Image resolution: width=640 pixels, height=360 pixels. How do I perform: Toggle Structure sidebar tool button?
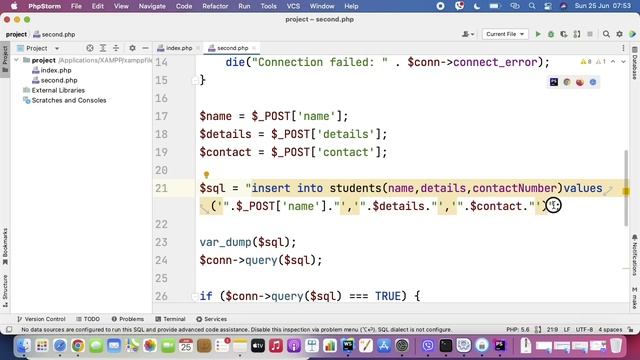click(x=5, y=291)
